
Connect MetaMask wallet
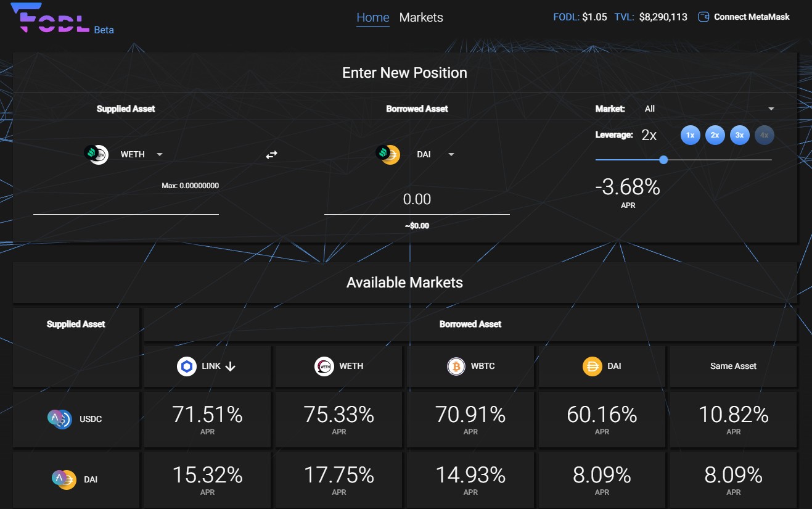coord(744,17)
